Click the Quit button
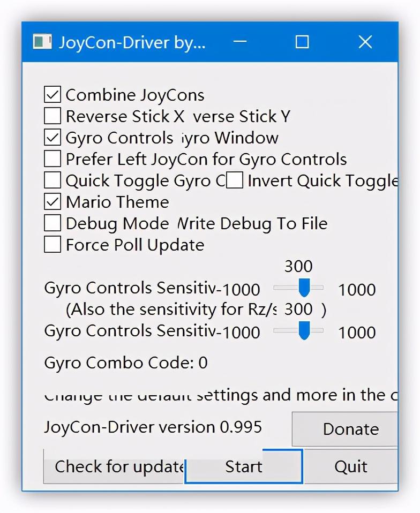Viewport: 420px width, 513px height. coord(351,466)
